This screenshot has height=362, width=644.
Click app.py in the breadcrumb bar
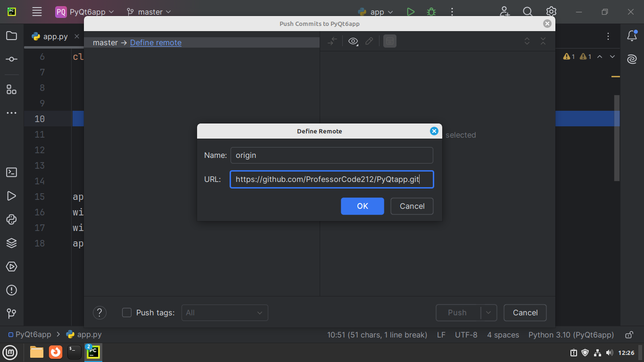[x=84, y=335]
